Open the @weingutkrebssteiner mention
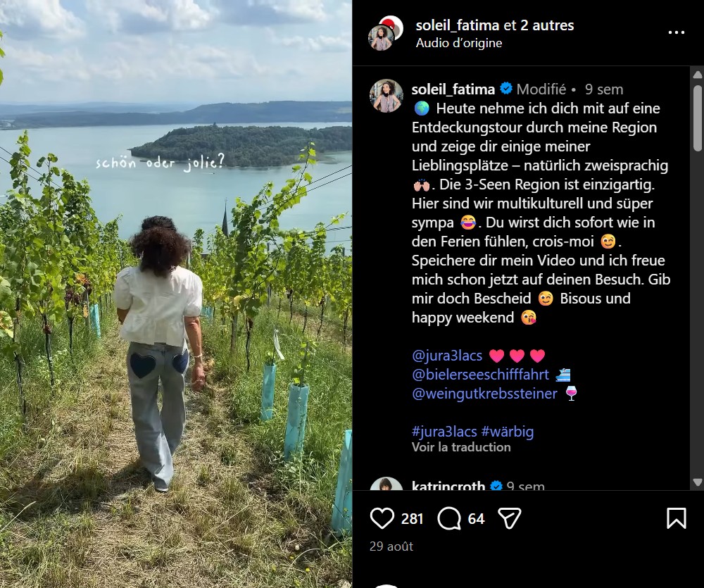This screenshot has height=588, width=704. (484, 394)
